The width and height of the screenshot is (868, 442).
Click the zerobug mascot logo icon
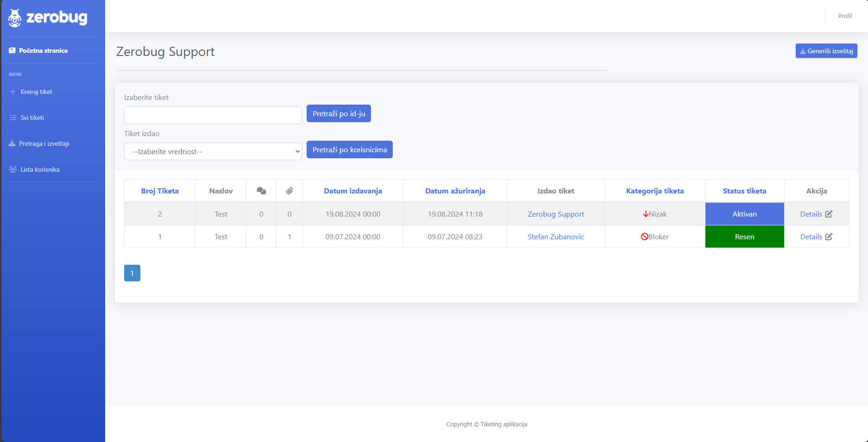pyautogui.click(x=14, y=18)
